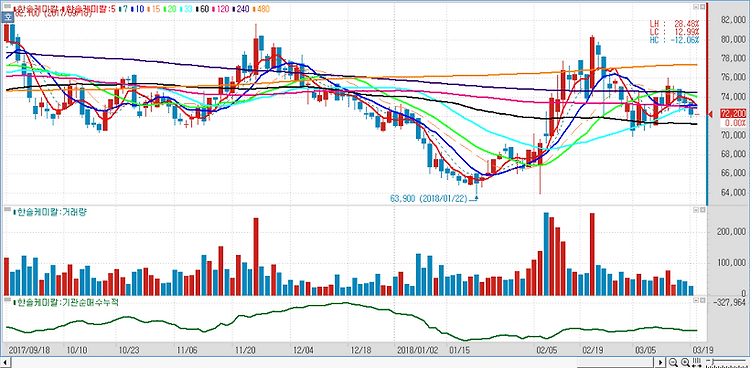Click the 11/20 date axis label
Viewport: 750px width, 368px height.
coord(244,350)
